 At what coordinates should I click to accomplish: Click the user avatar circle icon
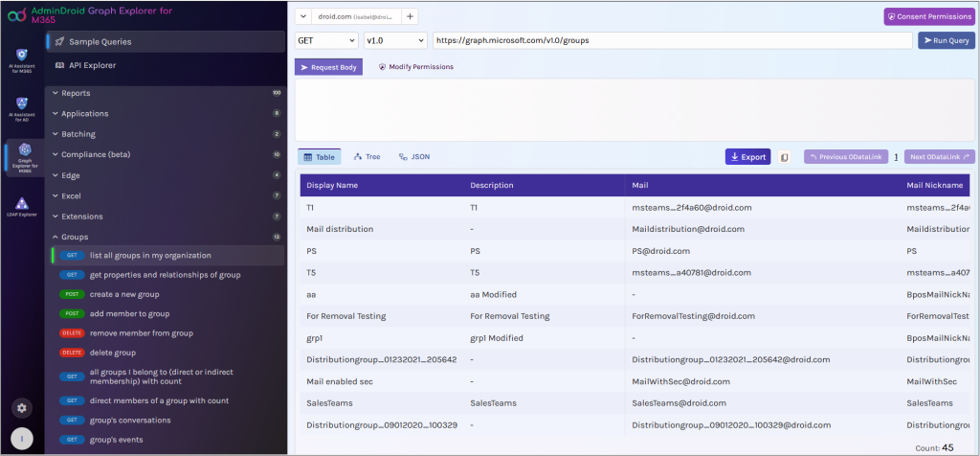coord(22,439)
